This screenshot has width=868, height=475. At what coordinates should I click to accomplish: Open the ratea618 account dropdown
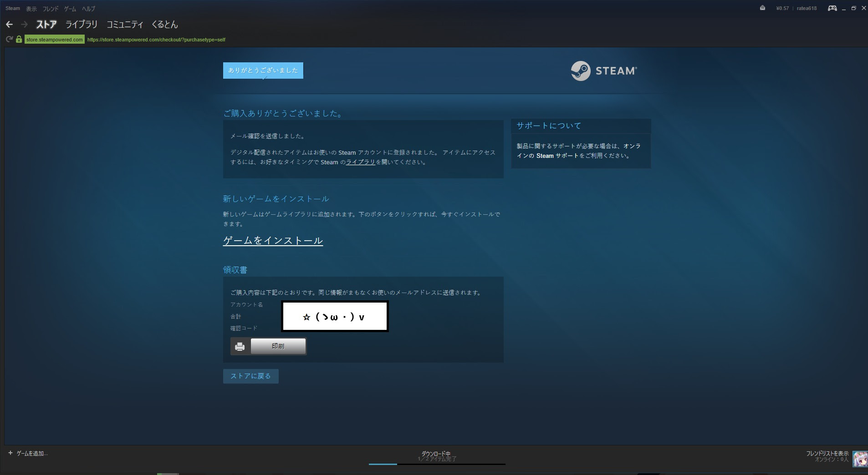807,8
